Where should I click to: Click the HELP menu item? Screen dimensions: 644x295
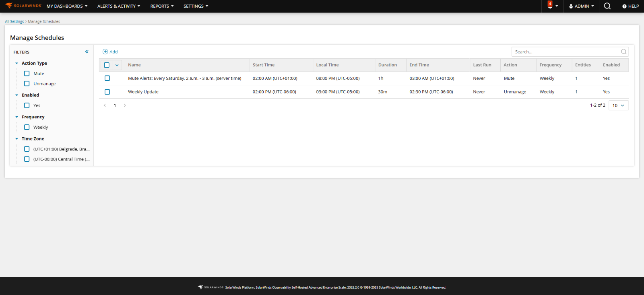(x=631, y=6)
